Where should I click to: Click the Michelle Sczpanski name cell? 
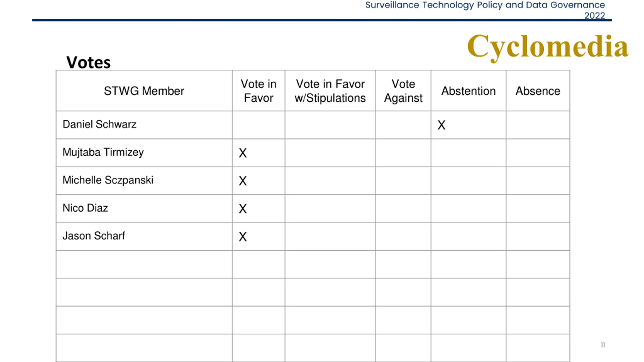click(x=108, y=180)
